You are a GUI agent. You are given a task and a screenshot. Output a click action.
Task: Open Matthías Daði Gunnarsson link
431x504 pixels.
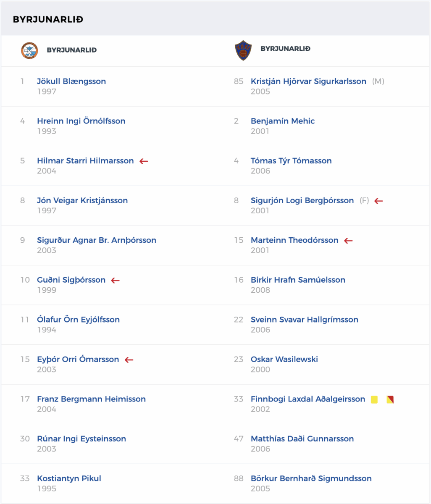pos(302,438)
